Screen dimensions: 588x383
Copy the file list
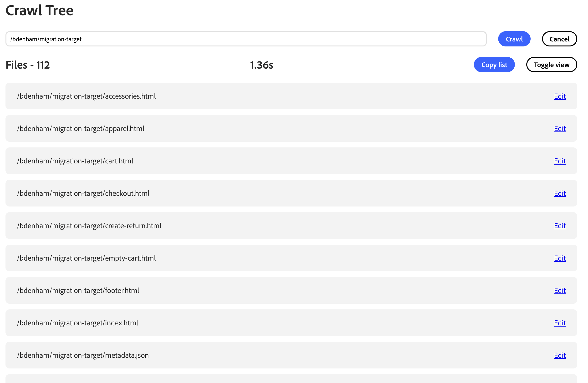tap(494, 65)
